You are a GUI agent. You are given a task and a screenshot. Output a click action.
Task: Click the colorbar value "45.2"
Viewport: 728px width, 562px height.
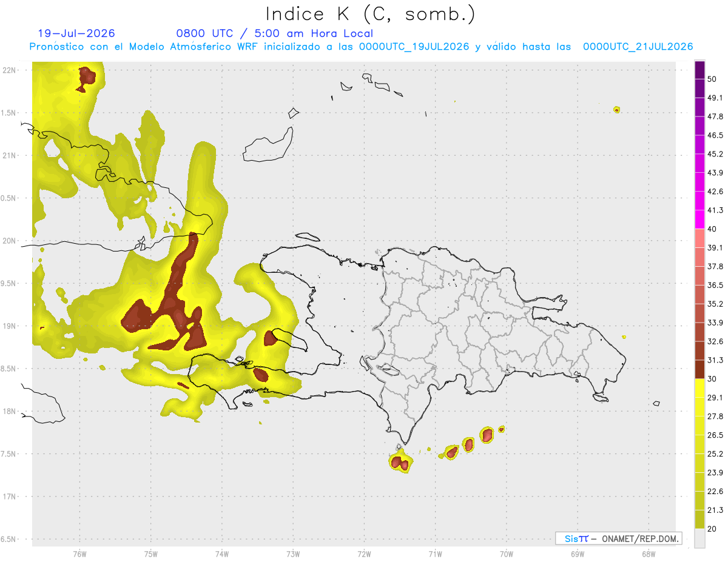click(715, 154)
